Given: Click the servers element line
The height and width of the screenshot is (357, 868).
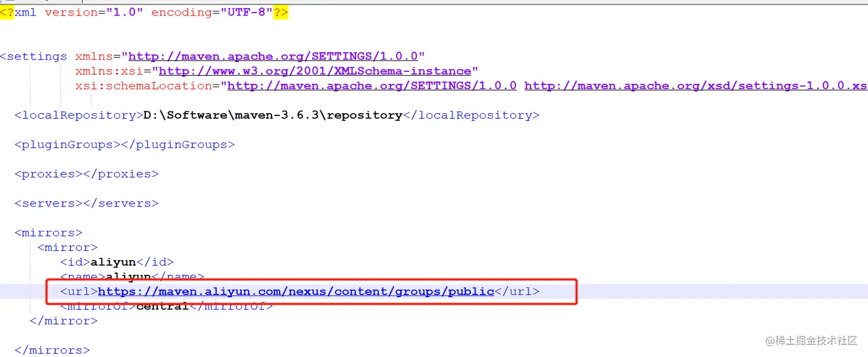Looking at the screenshot, I should (x=87, y=203).
